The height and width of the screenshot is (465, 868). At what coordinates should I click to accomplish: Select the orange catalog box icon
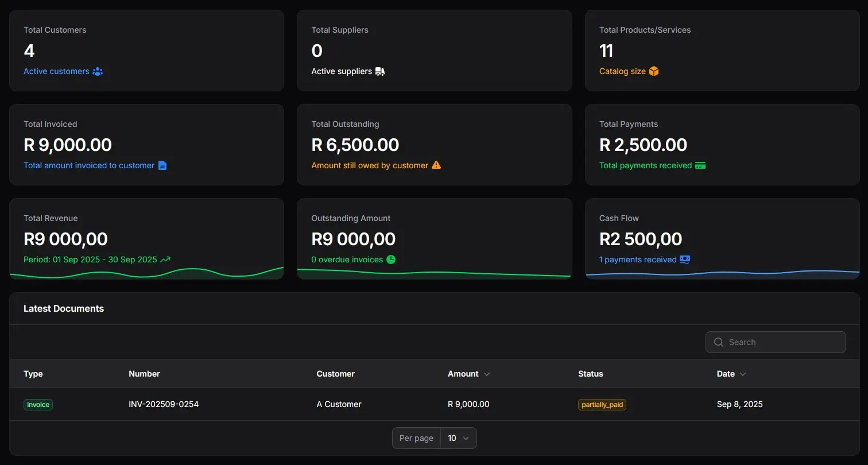click(x=654, y=71)
